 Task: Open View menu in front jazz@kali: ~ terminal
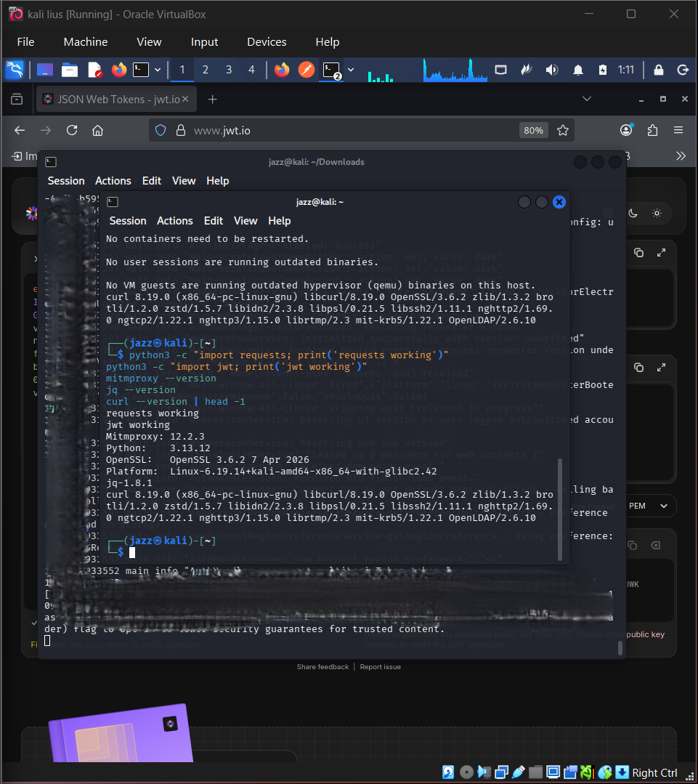pos(245,221)
